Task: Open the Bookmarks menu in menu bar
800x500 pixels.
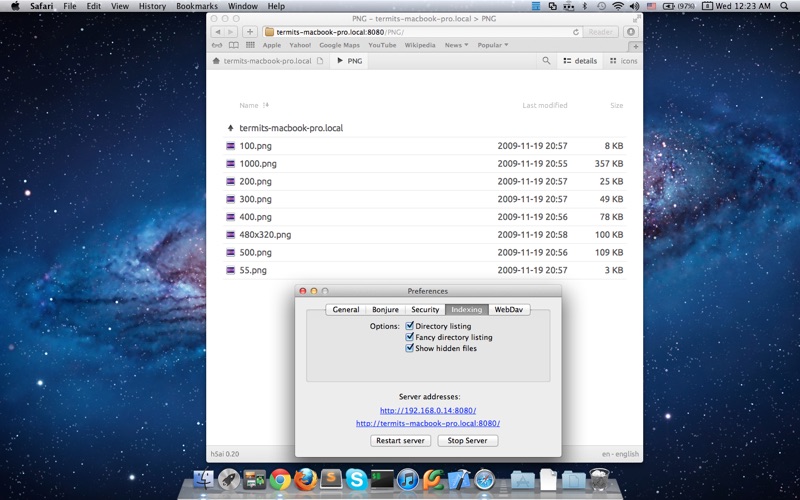Action: 196,6
